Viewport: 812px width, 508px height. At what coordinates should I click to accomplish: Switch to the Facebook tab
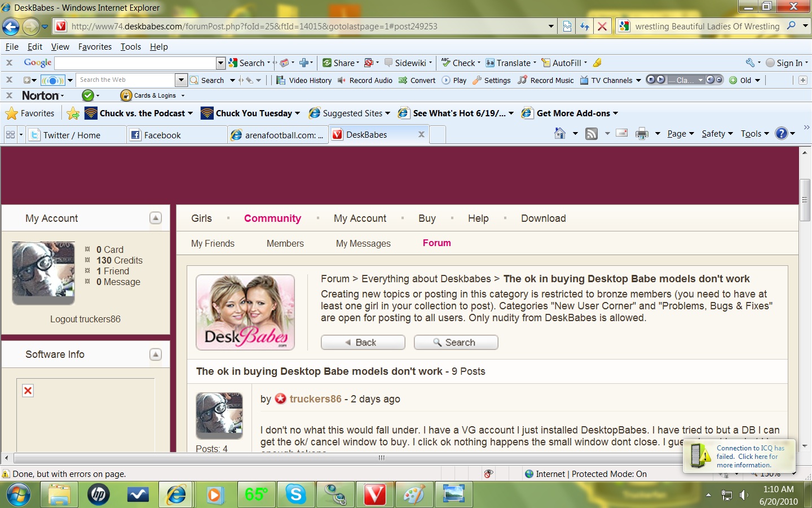[x=162, y=135]
